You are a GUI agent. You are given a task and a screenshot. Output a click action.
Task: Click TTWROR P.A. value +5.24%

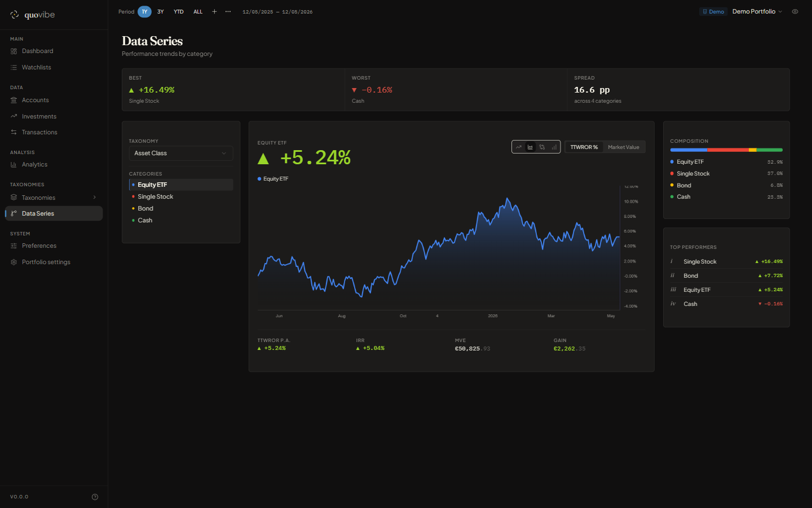[x=272, y=348]
